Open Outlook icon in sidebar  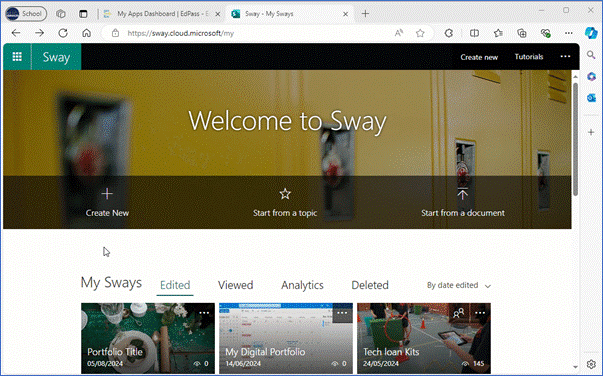(x=591, y=98)
